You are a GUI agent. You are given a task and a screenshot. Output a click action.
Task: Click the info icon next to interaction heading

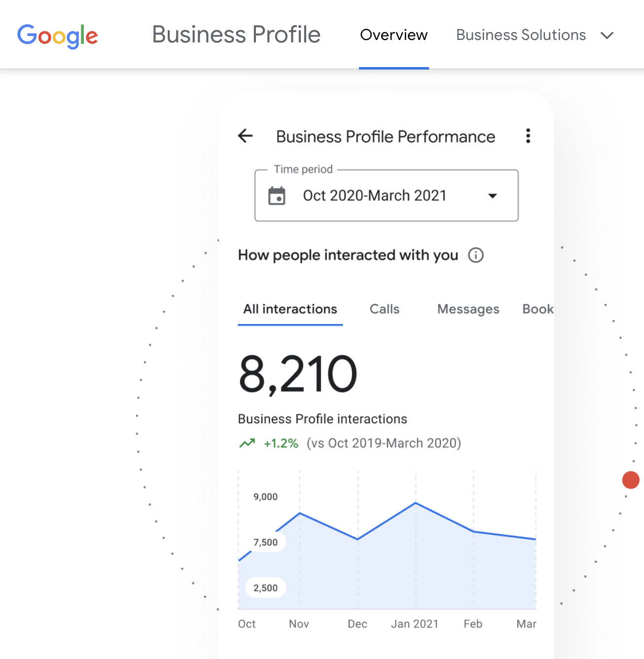tap(475, 255)
